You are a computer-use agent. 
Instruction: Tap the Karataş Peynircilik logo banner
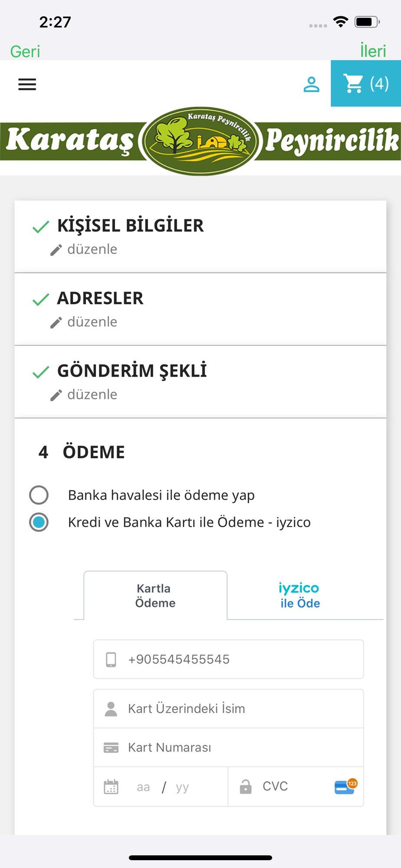[x=200, y=141]
